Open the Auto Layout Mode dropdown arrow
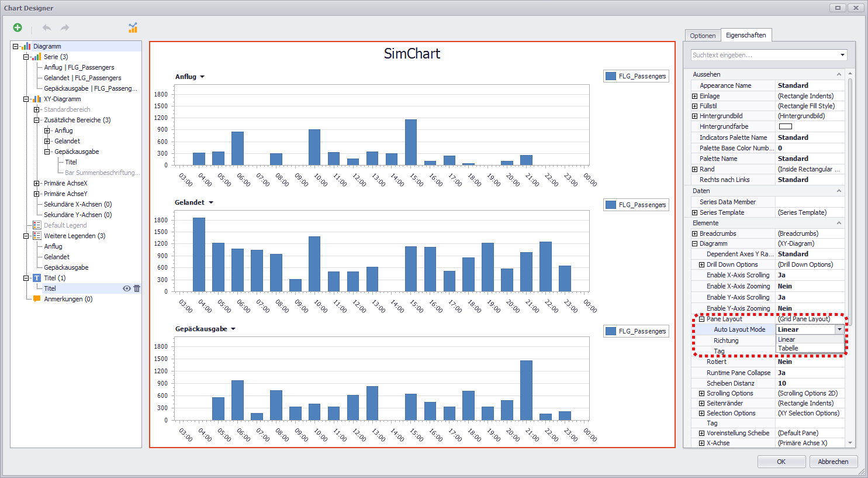Screen dimensions: 868x478 click(x=840, y=329)
